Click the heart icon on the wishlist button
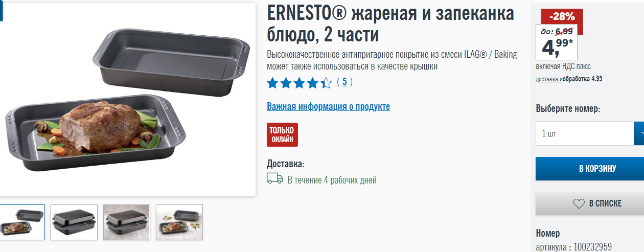644x252 pixels. [x=579, y=203]
